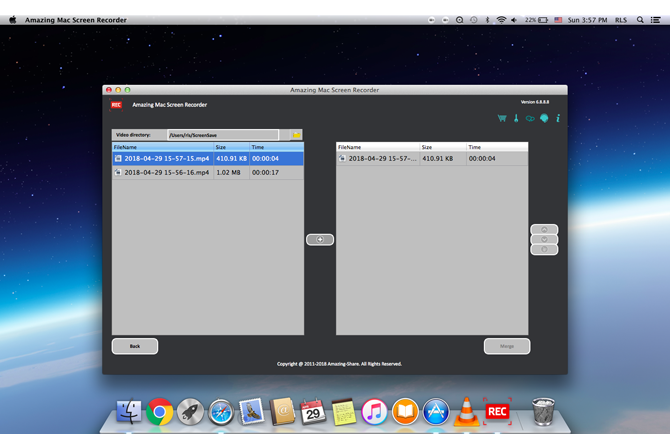Screen dimensions: 670x447
Task: Add selected video to merge list
Action: click(320, 240)
